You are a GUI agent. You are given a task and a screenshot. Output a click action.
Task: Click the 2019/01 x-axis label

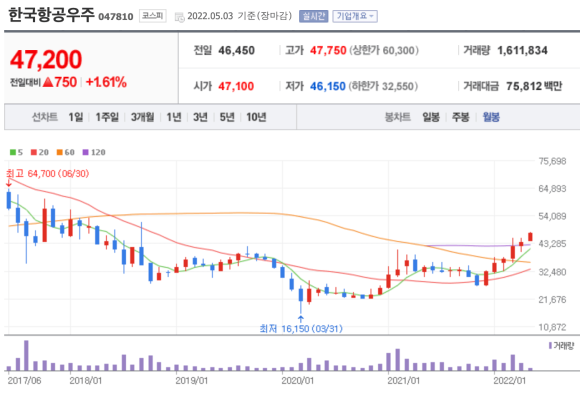pos(192,381)
